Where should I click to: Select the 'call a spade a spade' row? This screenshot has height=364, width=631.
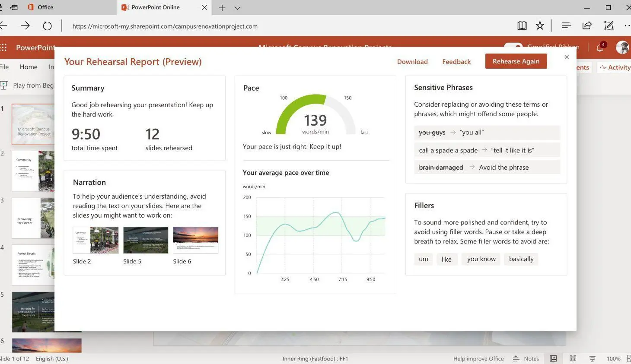tap(487, 150)
